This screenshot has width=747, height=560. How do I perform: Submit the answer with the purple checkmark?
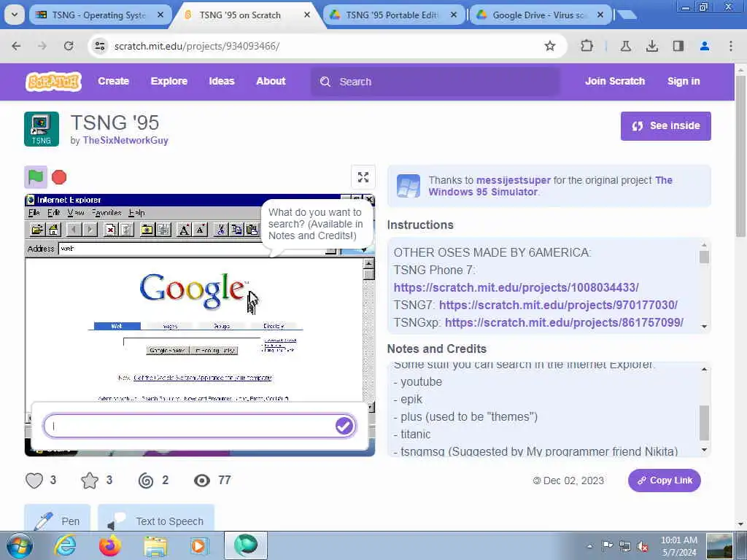pyautogui.click(x=344, y=426)
